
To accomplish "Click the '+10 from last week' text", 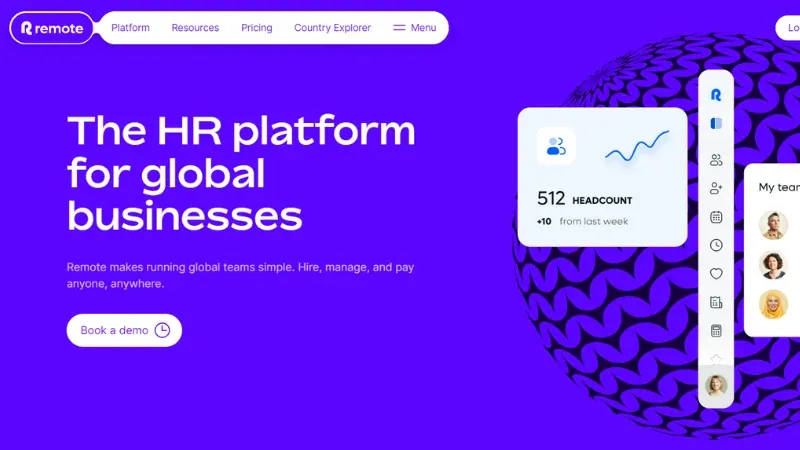I will pyautogui.click(x=582, y=221).
